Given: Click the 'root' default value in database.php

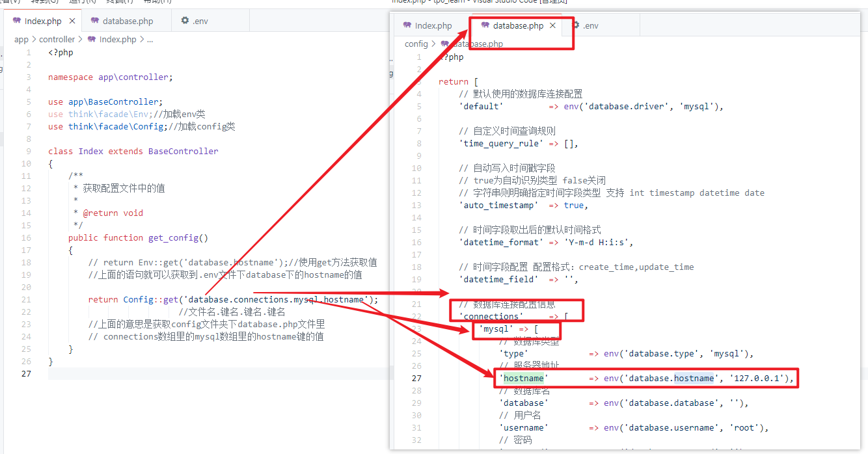Looking at the screenshot, I should pos(745,427).
